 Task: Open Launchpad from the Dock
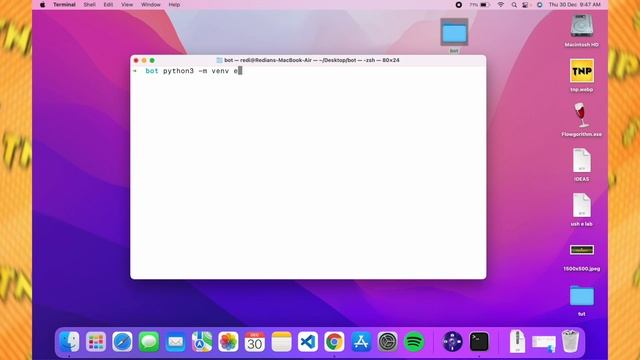pos(96,342)
